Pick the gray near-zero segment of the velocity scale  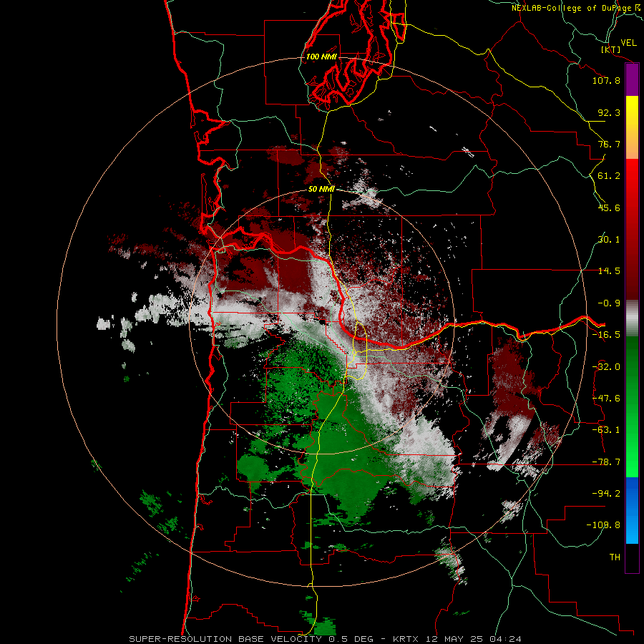pos(632,318)
